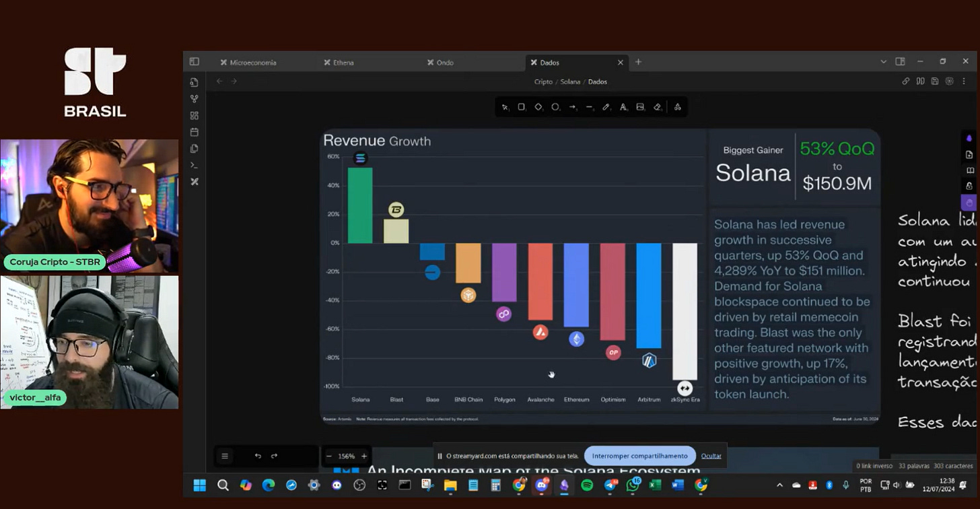The width and height of the screenshot is (980, 509).
Task: Click the '0 link inverso' status entry
Action: pos(874,466)
